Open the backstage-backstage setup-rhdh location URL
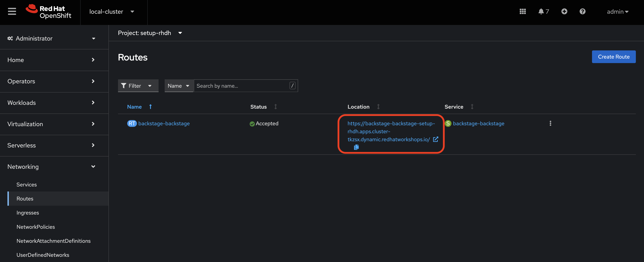This screenshot has height=262, width=644. click(391, 132)
